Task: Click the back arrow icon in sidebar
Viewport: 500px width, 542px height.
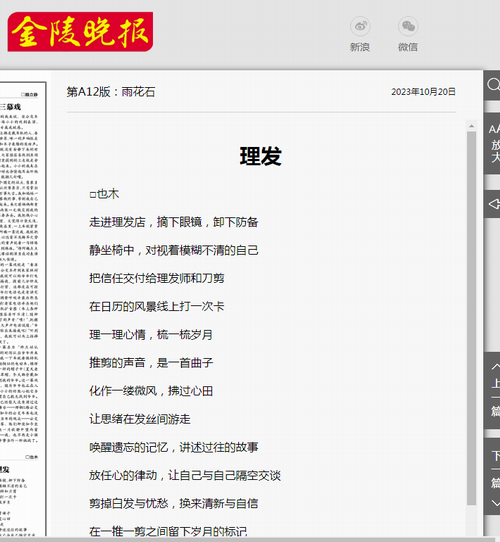Action: (494, 204)
